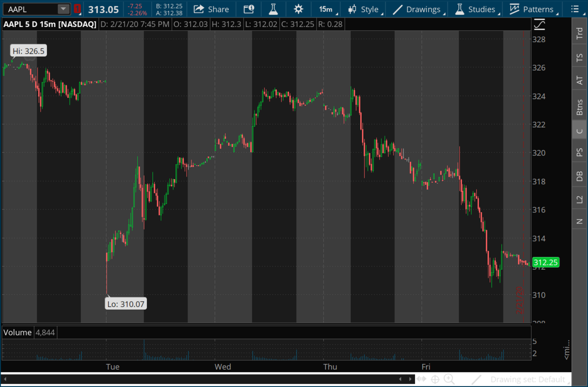This screenshot has height=387, width=588.
Task: Click the Lo: 310.07 price bubble
Action: (126, 304)
